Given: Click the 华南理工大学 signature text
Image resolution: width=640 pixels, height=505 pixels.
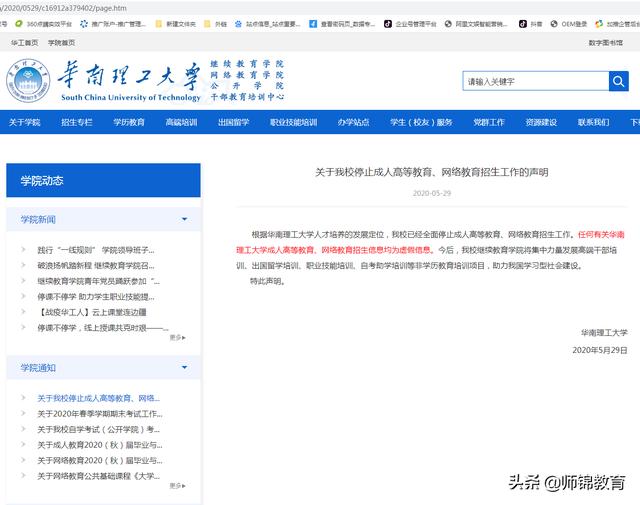Looking at the screenshot, I should [x=604, y=333].
